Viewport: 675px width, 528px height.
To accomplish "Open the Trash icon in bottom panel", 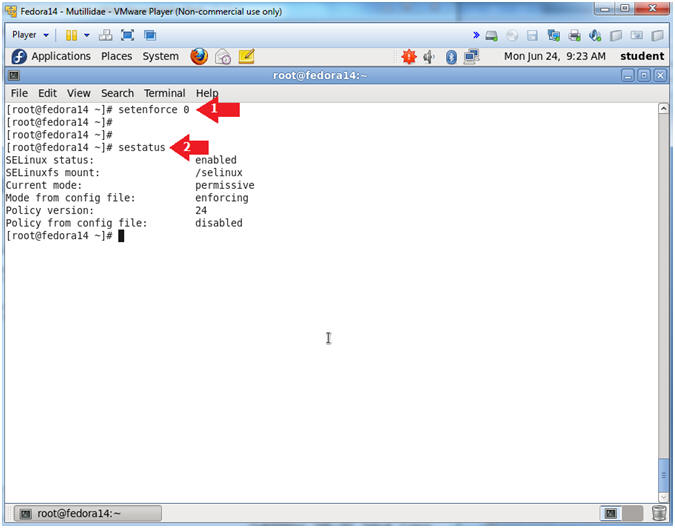I will [659, 513].
